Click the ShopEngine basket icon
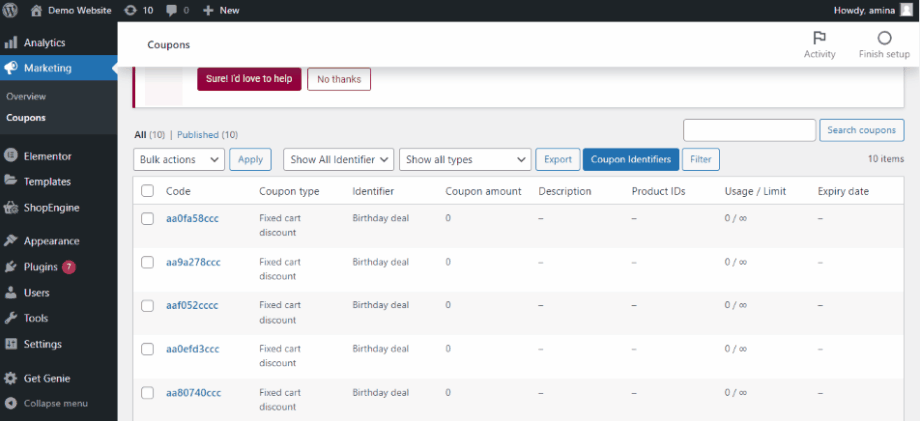 [x=10, y=208]
